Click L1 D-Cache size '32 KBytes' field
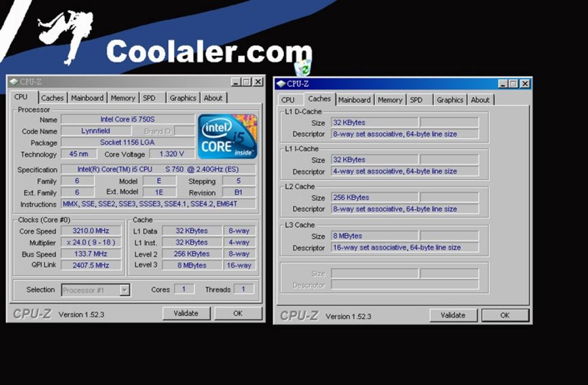This screenshot has height=385, width=588. pos(374,122)
